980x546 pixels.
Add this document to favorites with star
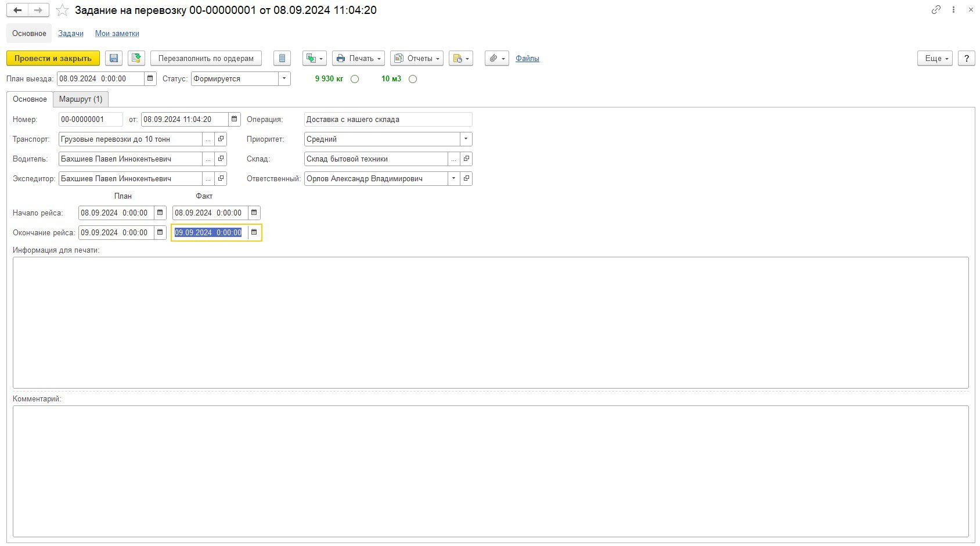pyautogui.click(x=62, y=10)
